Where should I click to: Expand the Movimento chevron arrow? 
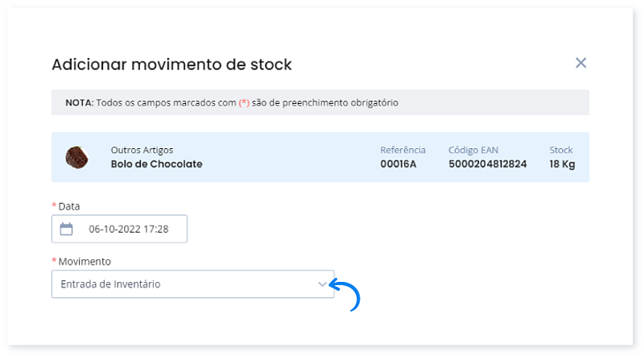[x=323, y=284]
